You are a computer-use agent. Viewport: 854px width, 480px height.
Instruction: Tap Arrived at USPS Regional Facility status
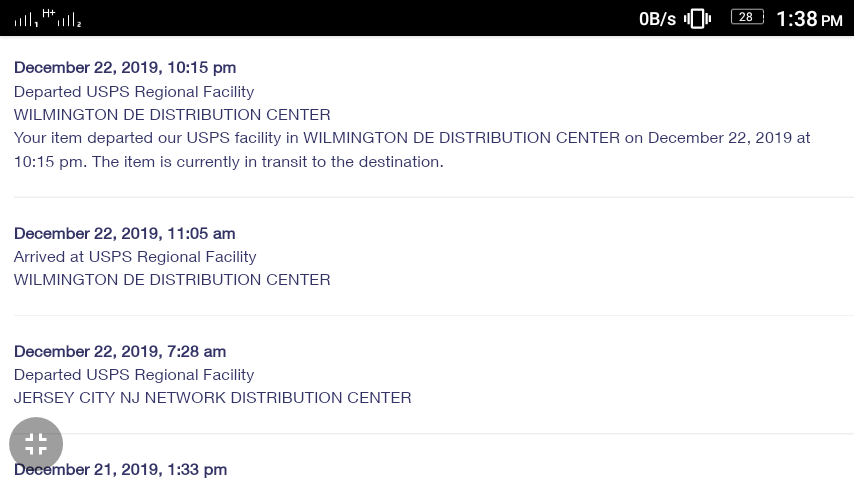coord(135,257)
